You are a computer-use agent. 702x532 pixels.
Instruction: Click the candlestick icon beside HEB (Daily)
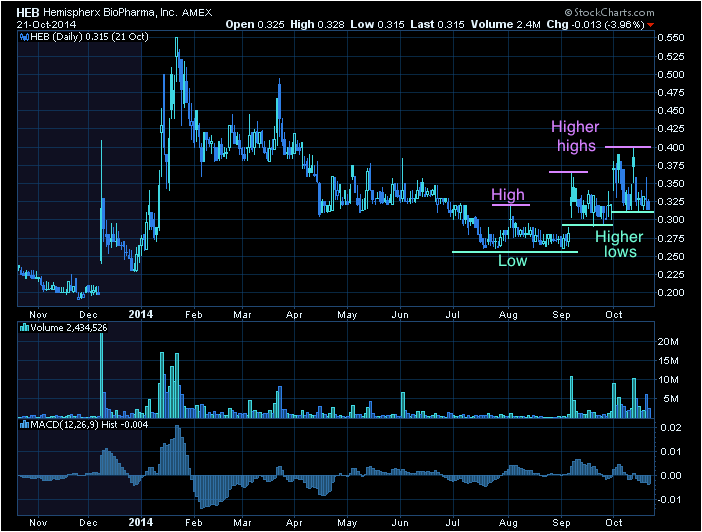pyautogui.click(x=25, y=37)
